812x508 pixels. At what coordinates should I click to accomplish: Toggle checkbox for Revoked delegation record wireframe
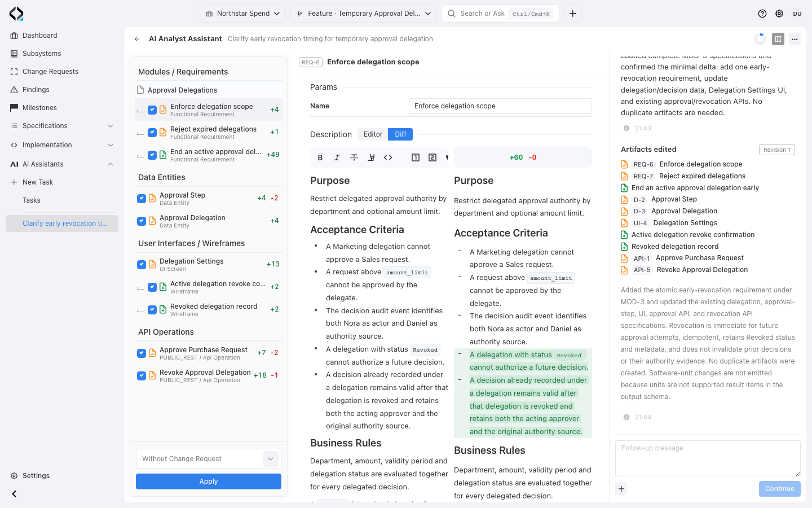152,310
